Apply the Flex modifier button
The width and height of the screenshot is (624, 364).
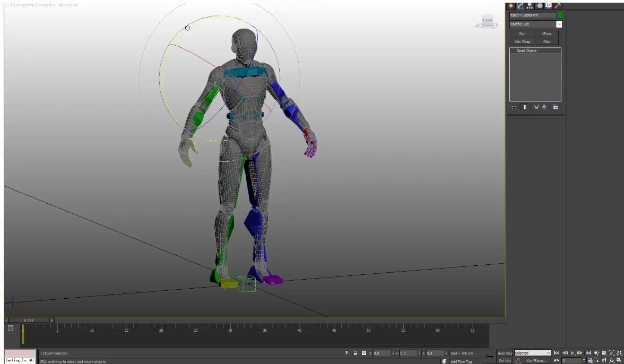pyautogui.click(x=547, y=41)
